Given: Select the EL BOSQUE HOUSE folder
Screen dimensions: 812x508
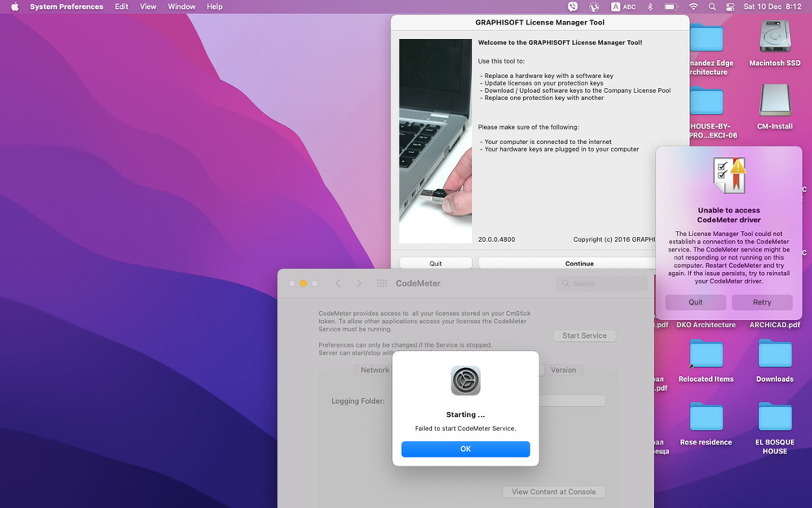Looking at the screenshot, I should [x=775, y=418].
